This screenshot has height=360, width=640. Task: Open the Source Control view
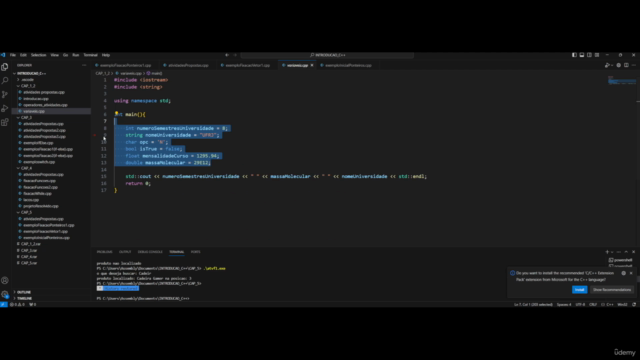(x=5, y=94)
